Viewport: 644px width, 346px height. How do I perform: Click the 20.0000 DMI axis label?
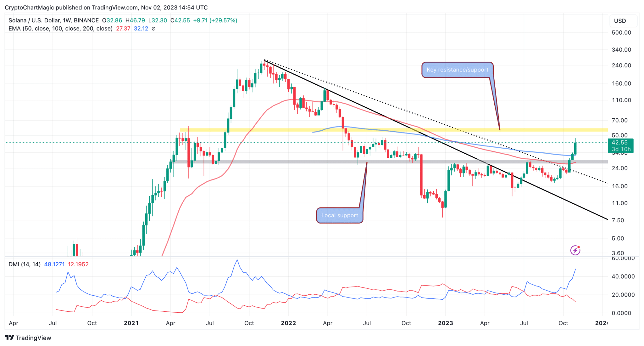pyautogui.click(x=623, y=295)
